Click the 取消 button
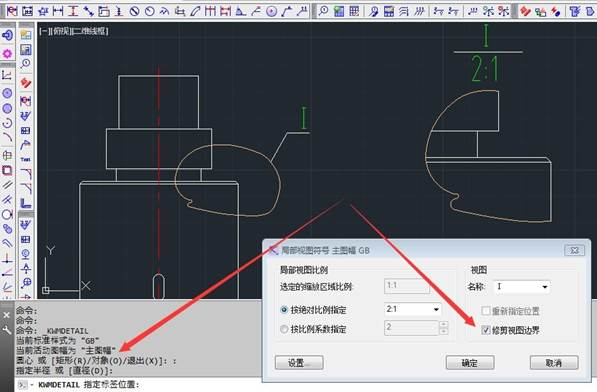This screenshot has width=597, height=392. coord(554,363)
